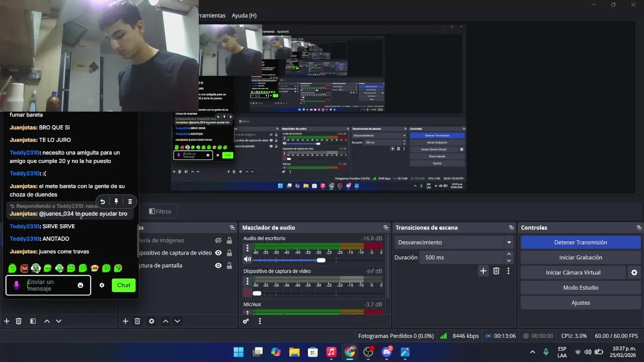Hide the Captura de pantalla source
The height and width of the screenshot is (362, 644).
218,265
